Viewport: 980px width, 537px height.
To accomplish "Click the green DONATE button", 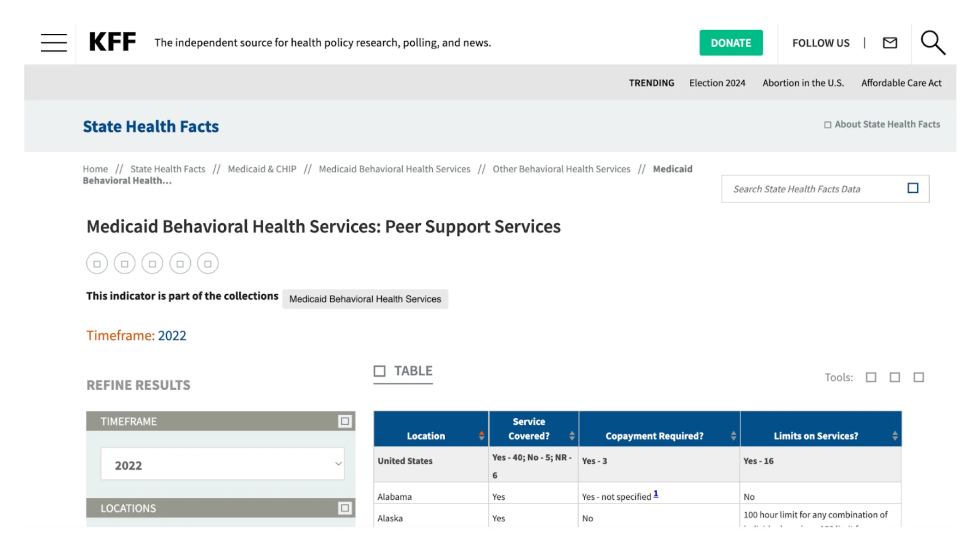I will (731, 43).
